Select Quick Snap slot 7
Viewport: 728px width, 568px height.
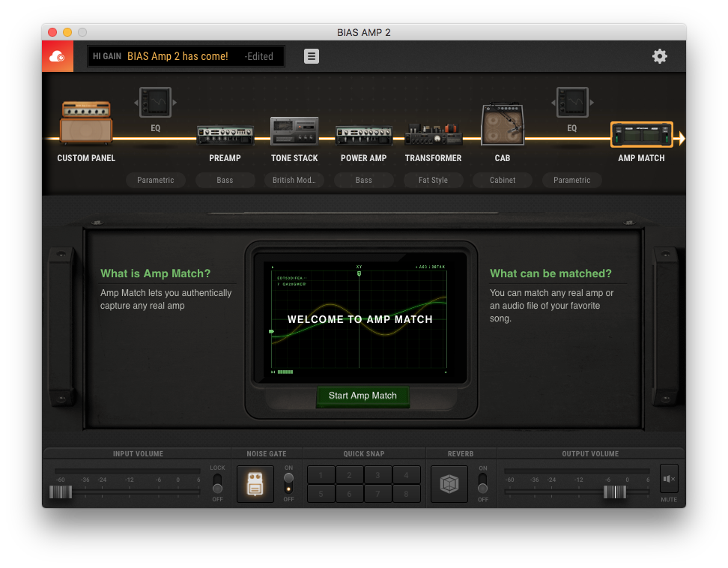(377, 494)
